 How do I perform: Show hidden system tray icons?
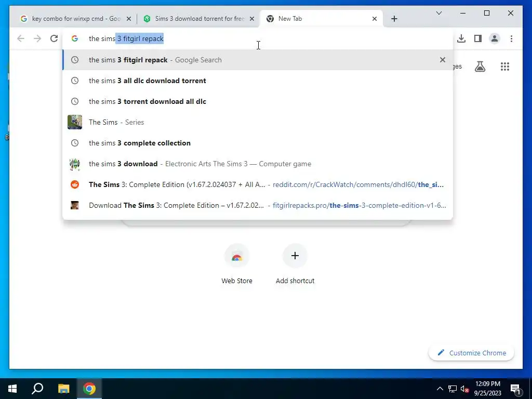[x=440, y=389]
